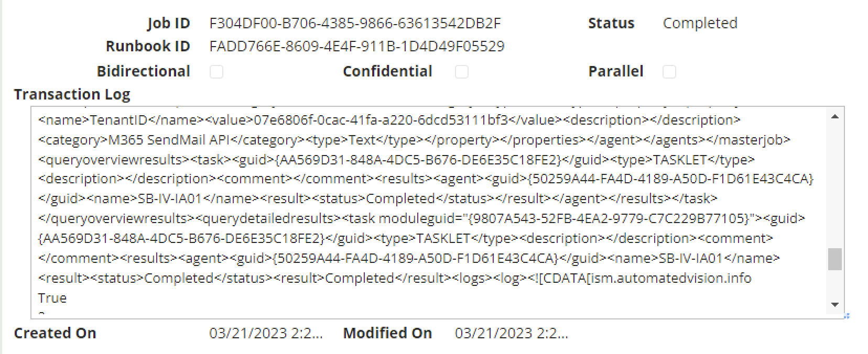
Task: Click the transaction log scroll down arrow
Action: point(835,305)
